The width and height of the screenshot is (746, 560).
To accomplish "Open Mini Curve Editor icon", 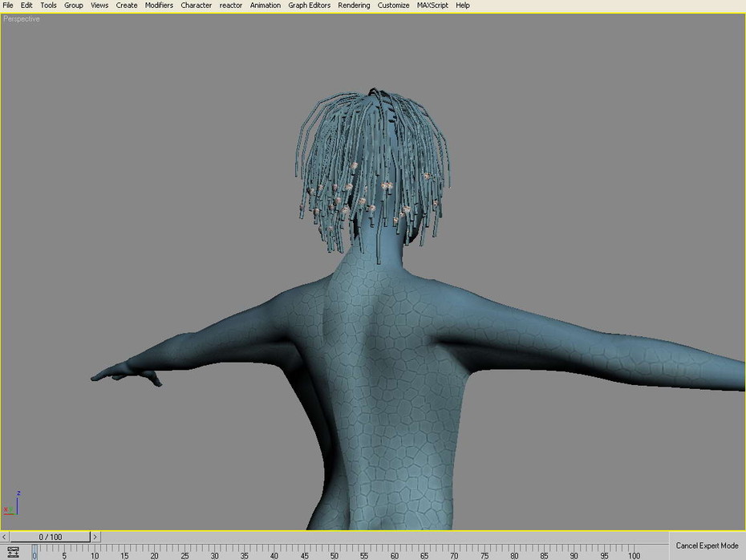I will [13, 553].
